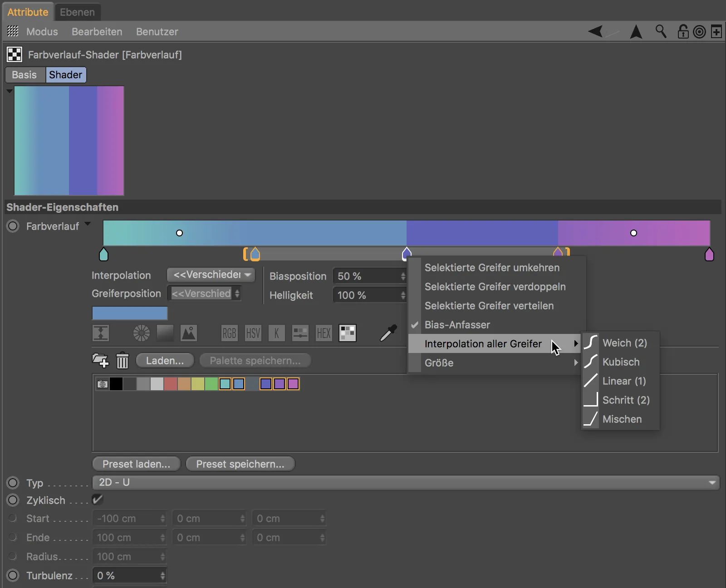726x588 pixels.
Task: Open the Interpolation dropdown
Action: 211,274
